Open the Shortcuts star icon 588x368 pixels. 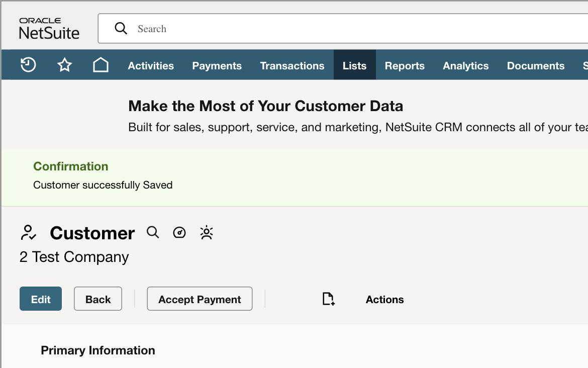coord(64,65)
